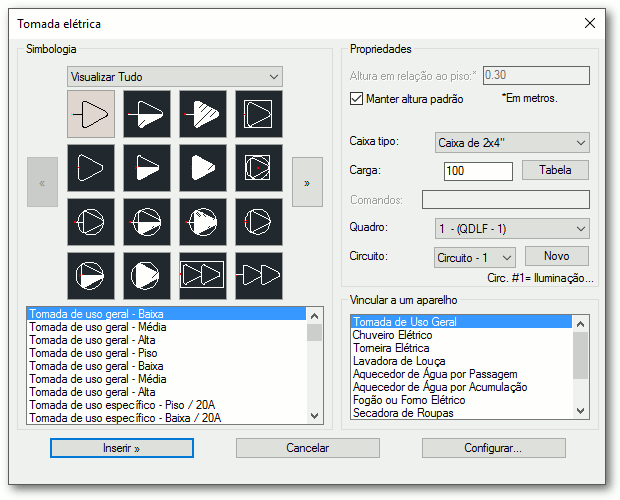Close the Tomada elétrica dialog
The width and height of the screenshot is (620, 500).
pyautogui.click(x=590, y=23)
